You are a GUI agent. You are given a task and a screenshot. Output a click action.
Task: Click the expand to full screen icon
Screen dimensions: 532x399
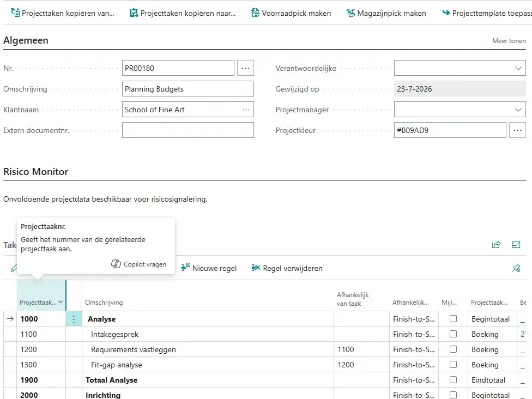point(516,245)
